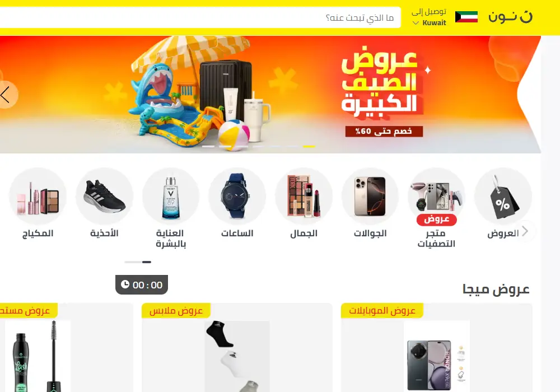
Task: Select the active yellow banner slide indicator
Action: pos(309,146)
